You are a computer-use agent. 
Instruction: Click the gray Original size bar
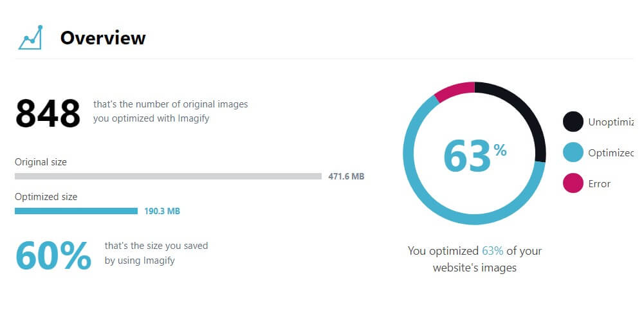pyautogui.click(x=168, y=176)
